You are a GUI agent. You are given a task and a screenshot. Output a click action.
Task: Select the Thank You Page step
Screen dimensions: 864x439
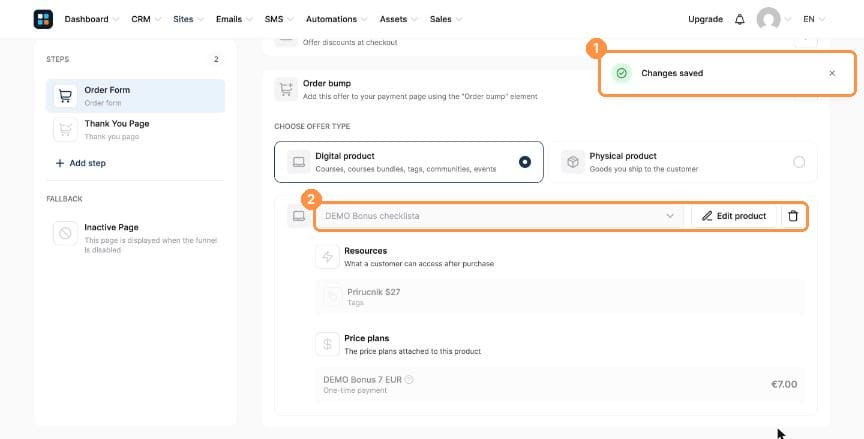[x=136, y=129]
